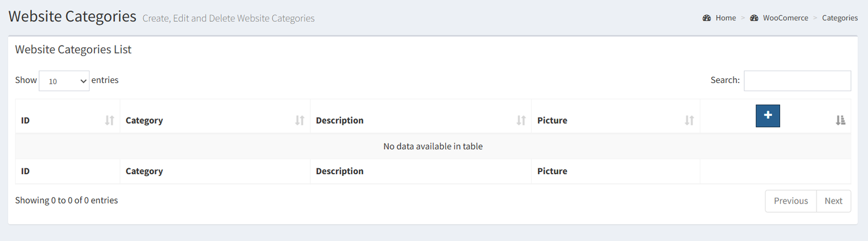The height and width of the screenshot is (241, 868).
Task: Sort by Category column arrows icon
Action: [299, 120]
